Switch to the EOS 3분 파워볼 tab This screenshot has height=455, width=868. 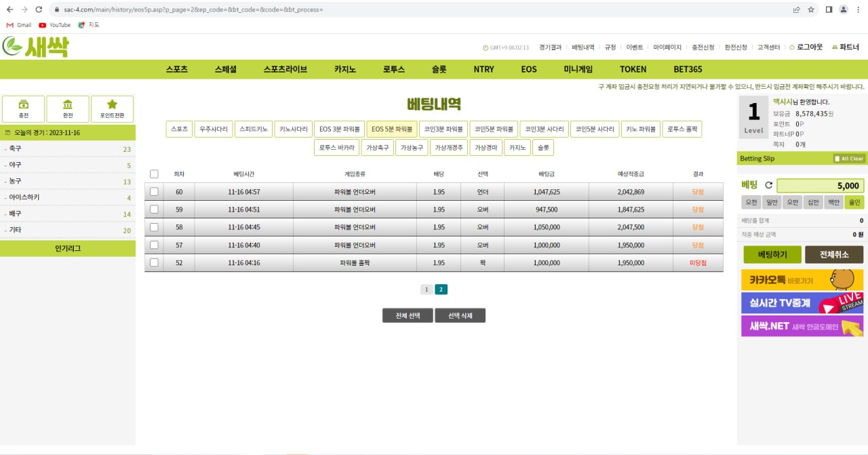339,129
